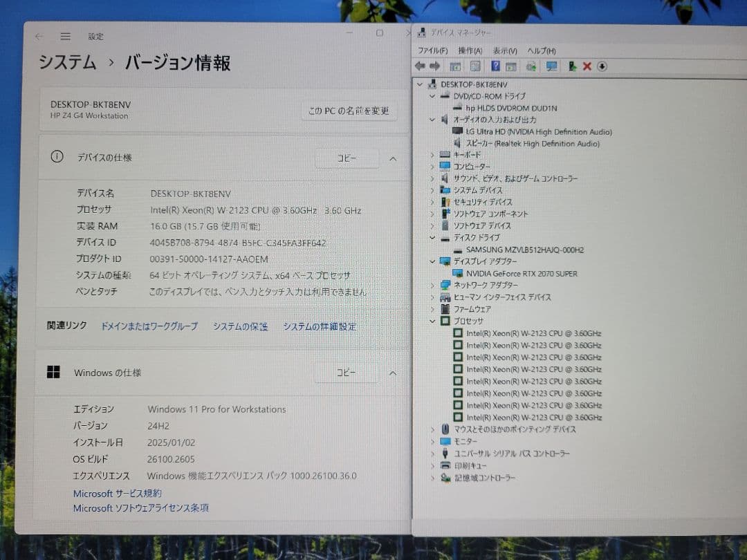747x560 pixels.
Task: Click the この PC の名前を変更 button
Action: 349,111
